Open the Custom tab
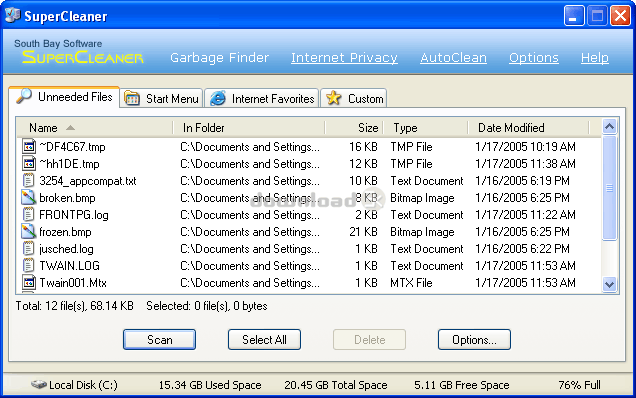This screenshot has width=636, height=398. pyautogui.click(x=354, y=99)
